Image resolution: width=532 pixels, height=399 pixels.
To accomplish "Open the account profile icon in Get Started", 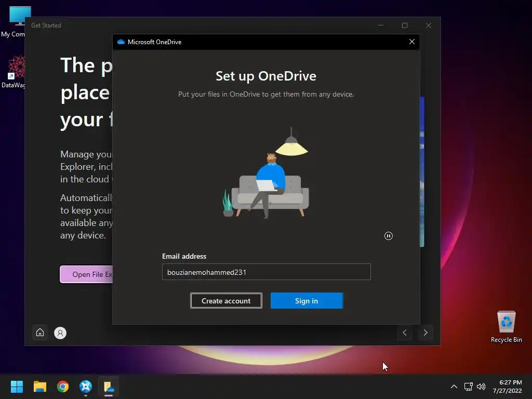I will point(60,333).
